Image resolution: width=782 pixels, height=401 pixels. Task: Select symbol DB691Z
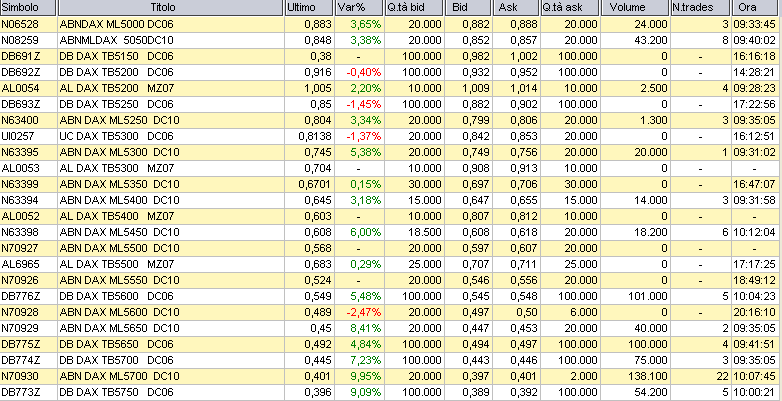click(x=20, y=56)
